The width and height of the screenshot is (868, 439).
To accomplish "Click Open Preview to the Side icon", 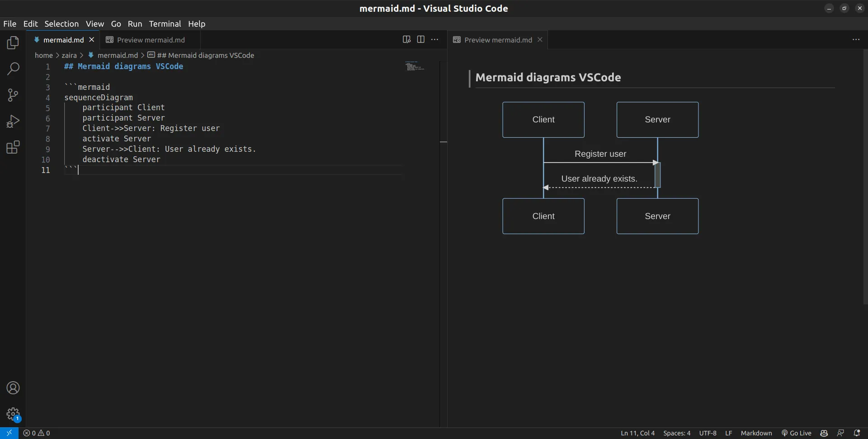I will click(406, 40).
